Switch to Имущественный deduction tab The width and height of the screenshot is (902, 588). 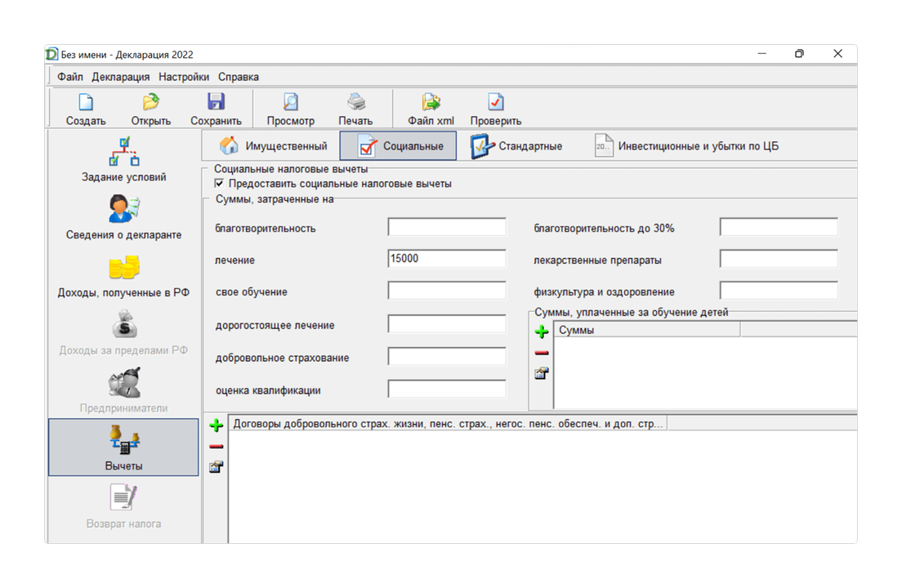273,146
